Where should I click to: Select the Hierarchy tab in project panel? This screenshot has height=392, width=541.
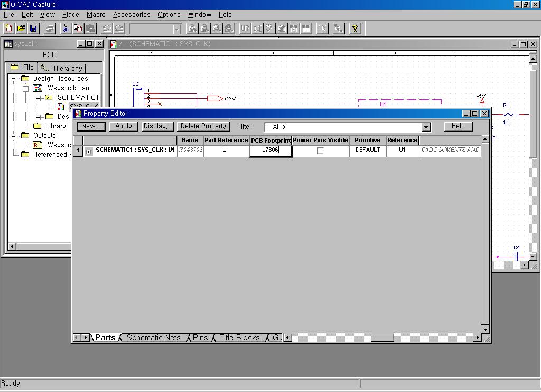coord(62,68)
